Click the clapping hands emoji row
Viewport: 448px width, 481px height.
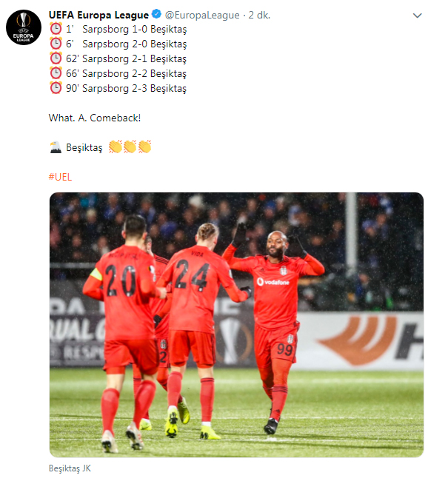point(130,147)
